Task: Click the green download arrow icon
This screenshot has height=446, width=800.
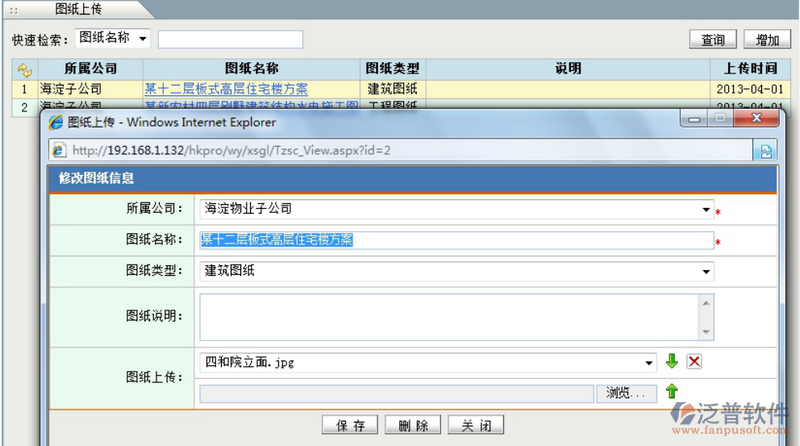Action: click(672, 362)
